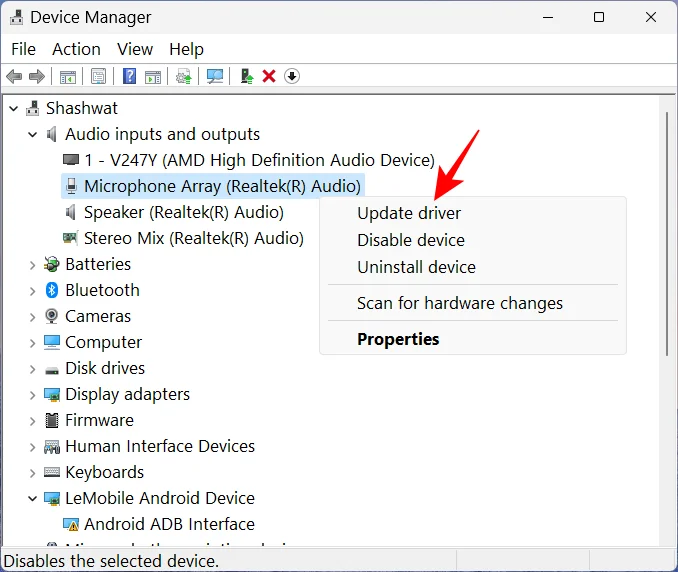Click Show/Hide Console Tree toolbar icon

pos(68,77)
